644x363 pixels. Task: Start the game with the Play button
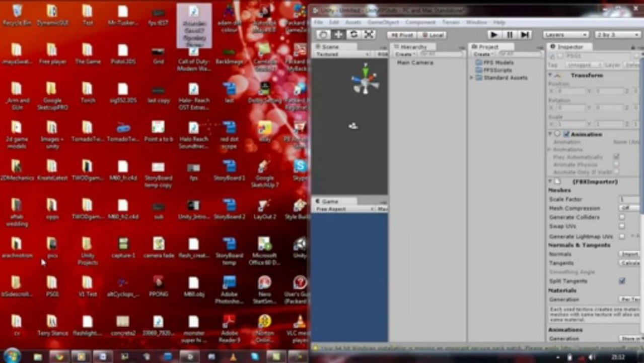point(494,34)
